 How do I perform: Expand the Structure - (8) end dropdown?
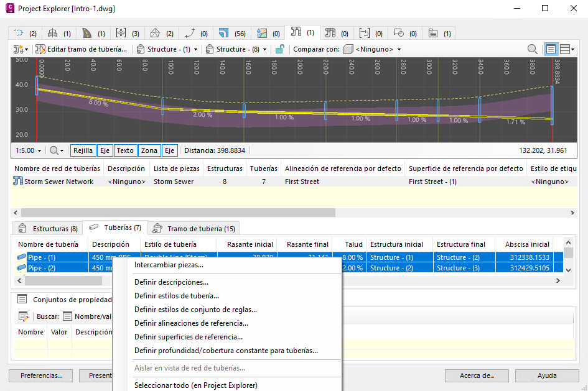237,49
